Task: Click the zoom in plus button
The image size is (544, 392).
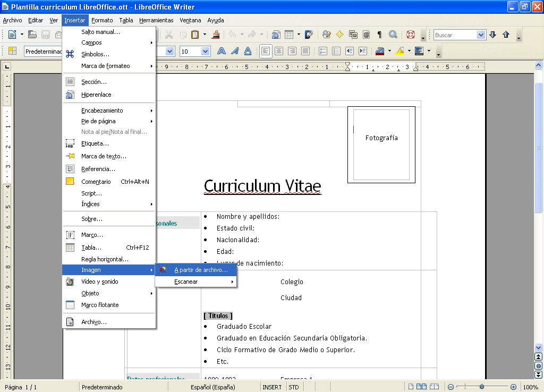Action: pos(514,387)
